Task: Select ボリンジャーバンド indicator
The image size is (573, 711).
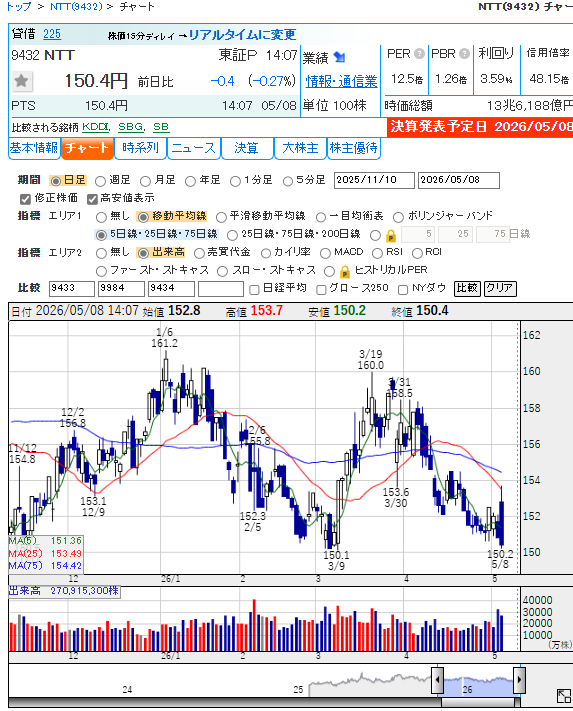Action: (398, 217)
